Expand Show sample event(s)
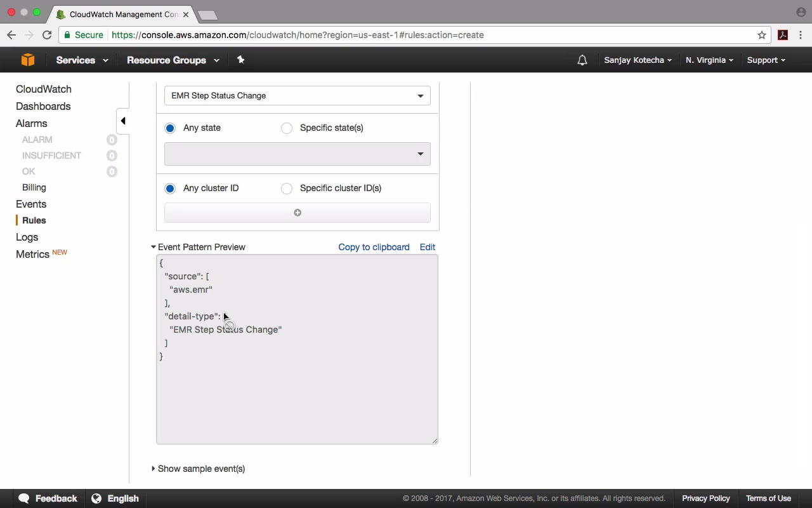The image size is (812, 508). [x=198, y=469]
